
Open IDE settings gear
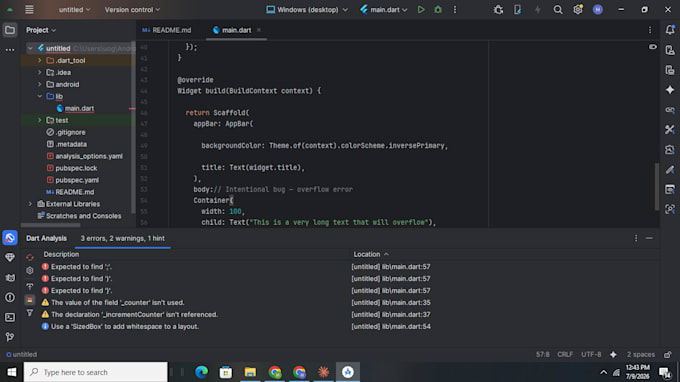point(578,10)
